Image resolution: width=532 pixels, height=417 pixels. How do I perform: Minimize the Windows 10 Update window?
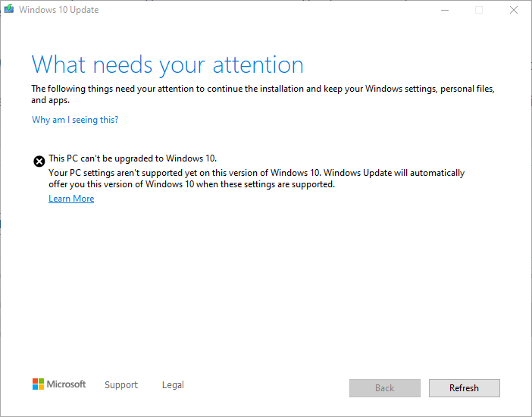445,10
